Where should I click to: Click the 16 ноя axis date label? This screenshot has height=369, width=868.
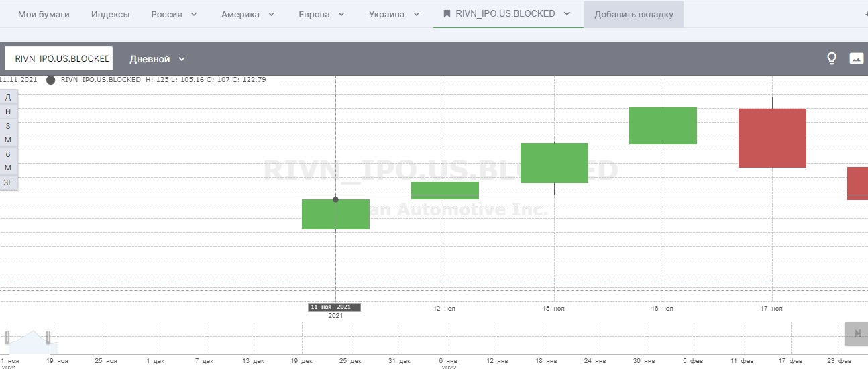(x=663, y=309)
